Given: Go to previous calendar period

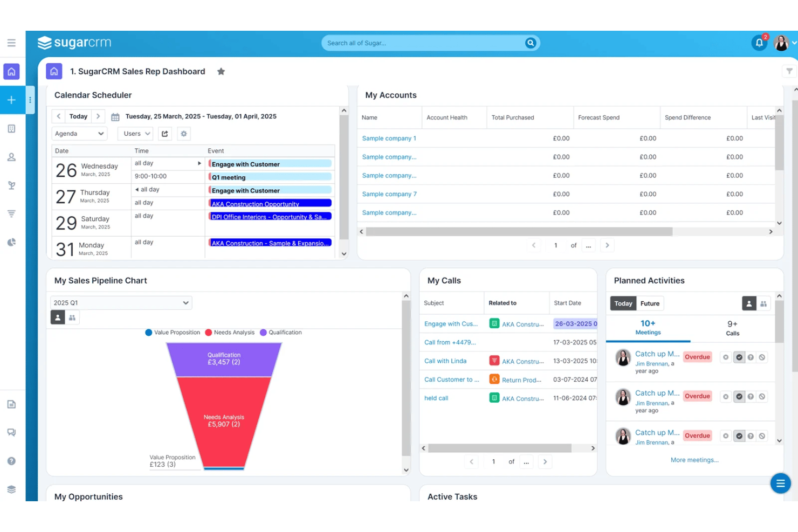Looking at the screenshot, I should 59,116.
